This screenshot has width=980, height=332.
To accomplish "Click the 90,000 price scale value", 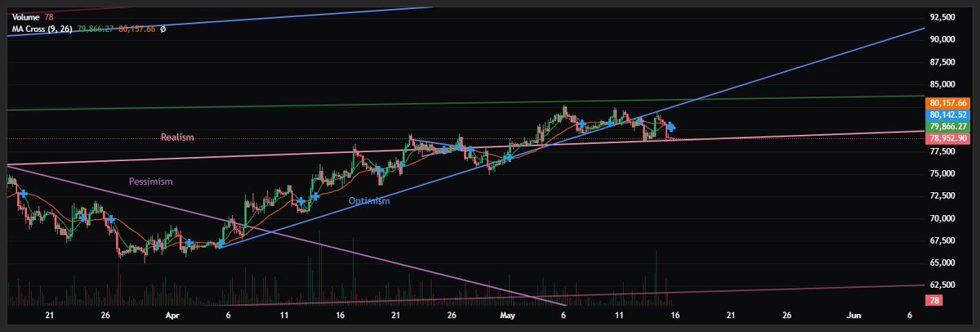I will [943, 39].
